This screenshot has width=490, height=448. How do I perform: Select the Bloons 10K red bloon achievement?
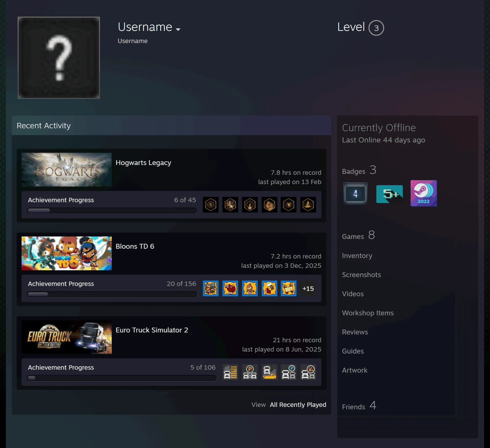pyautogui.click(x=230, y=288)
